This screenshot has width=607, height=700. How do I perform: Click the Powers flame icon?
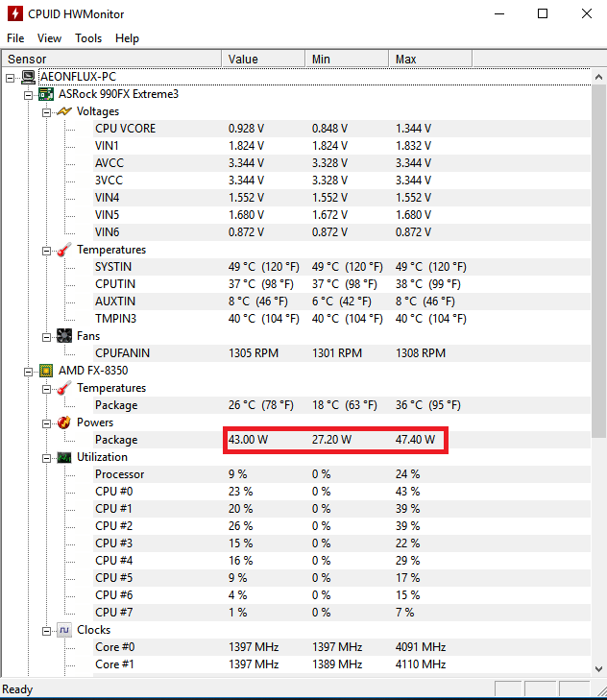pyautogui.click(x=64, y=422)
